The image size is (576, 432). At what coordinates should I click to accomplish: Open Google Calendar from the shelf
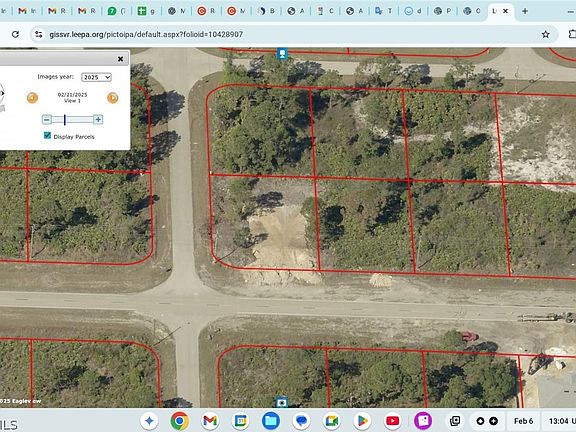240,421
